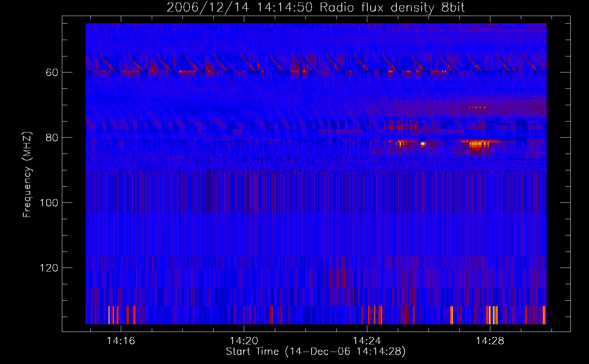The width and height of the screenshot is (589, 364).
Task: Click the plot title '2006/12/14 14:14:50 Radio flux density 8bit'
Action: [316, 8]
